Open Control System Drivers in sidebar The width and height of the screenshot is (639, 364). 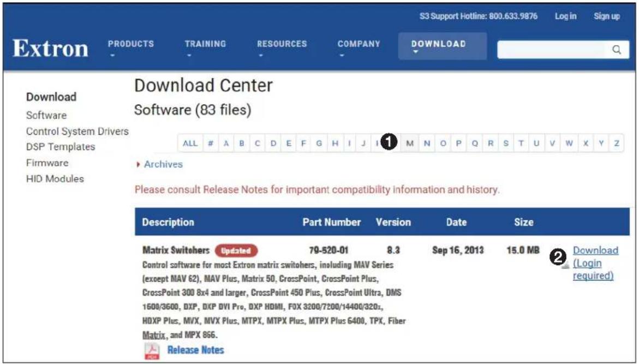(77, 132)
